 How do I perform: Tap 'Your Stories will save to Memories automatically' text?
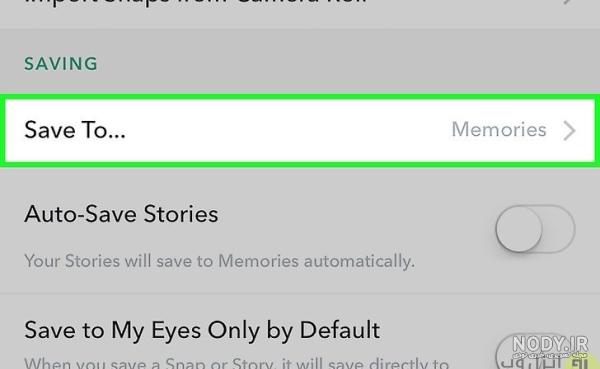pyautogui.click(x=219, y=261)
